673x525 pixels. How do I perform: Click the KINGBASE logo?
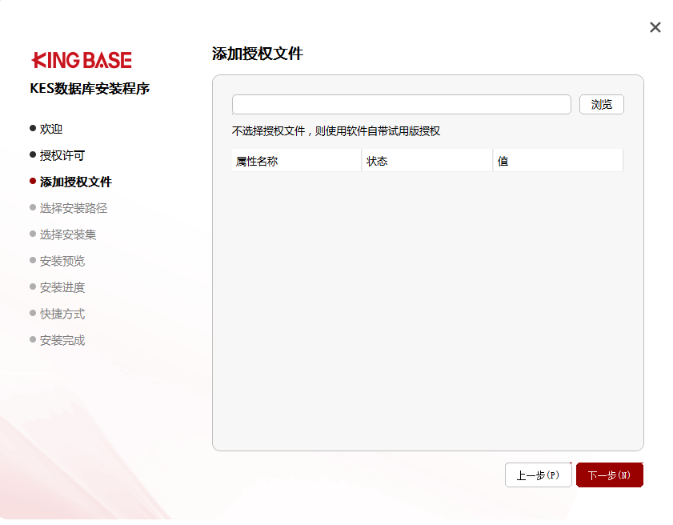tap(81, 60)
